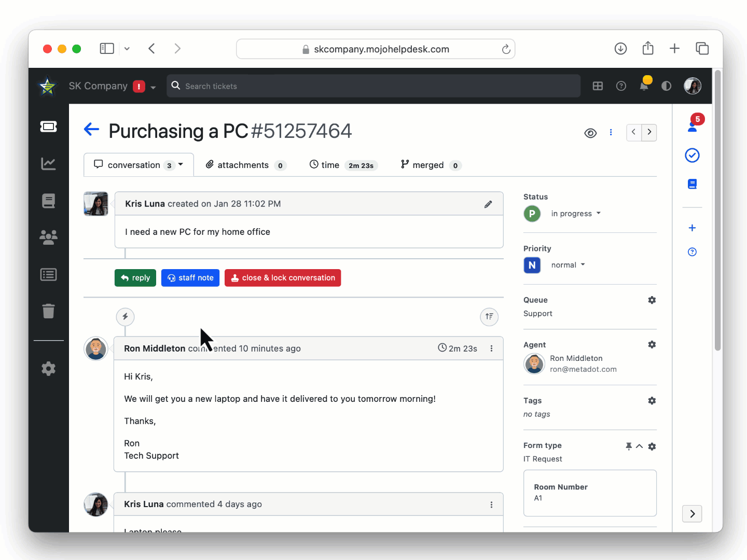
Task: Click the green reply button
Action: (135, 278)
